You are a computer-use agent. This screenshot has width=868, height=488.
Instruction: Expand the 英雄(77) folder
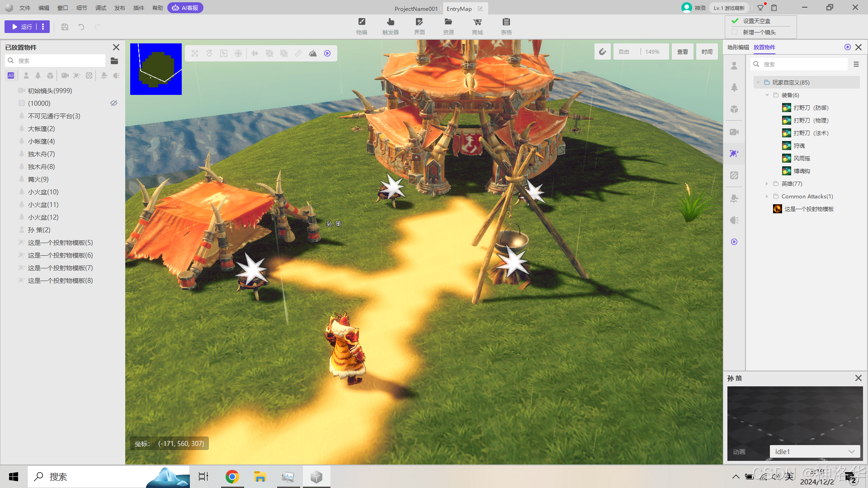[x=767, y=184]
